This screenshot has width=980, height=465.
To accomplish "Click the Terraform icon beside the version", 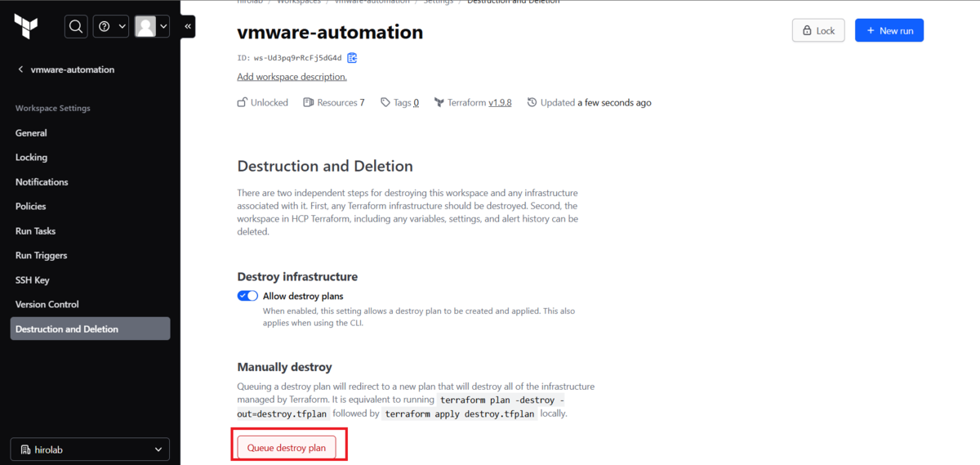I will [439, 103].
